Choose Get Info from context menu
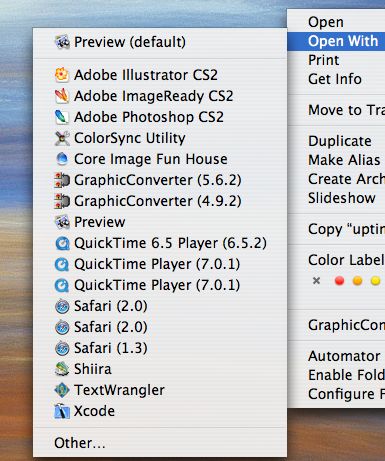This screenshot has width=385, height=461. pyautogui.click(x=336, y=79)
